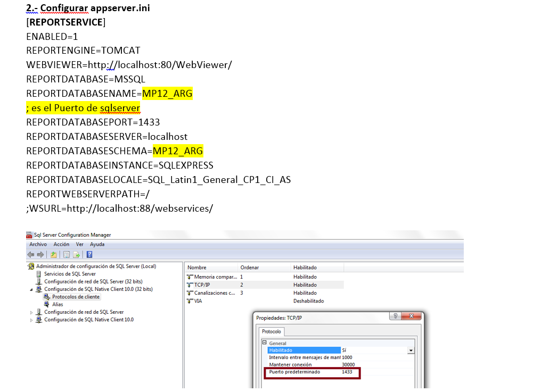This screenshot has height=392, width=533.
Task: Click the Up one level folder icon
Action: pos(54,254)
